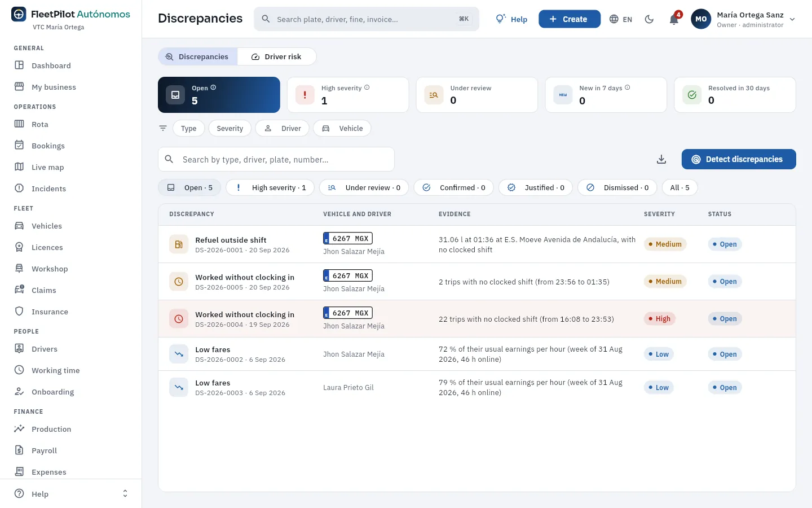The image size is (812, 508).
Task: Expand the user account menu chevron
Action: coord(792,19)
